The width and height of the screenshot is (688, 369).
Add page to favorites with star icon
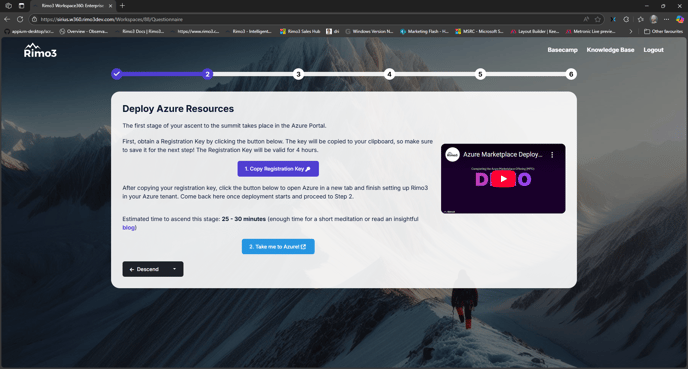[598, 19]
